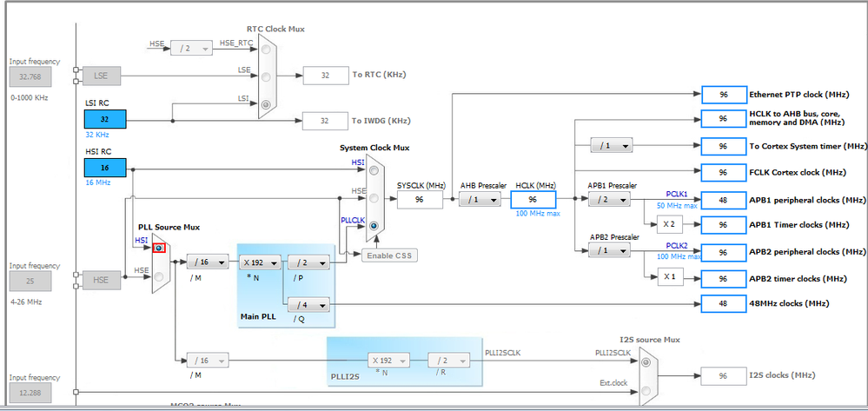
Task: Open the APB1 Prescaler /2 dropdown
Action: point(609,199)
